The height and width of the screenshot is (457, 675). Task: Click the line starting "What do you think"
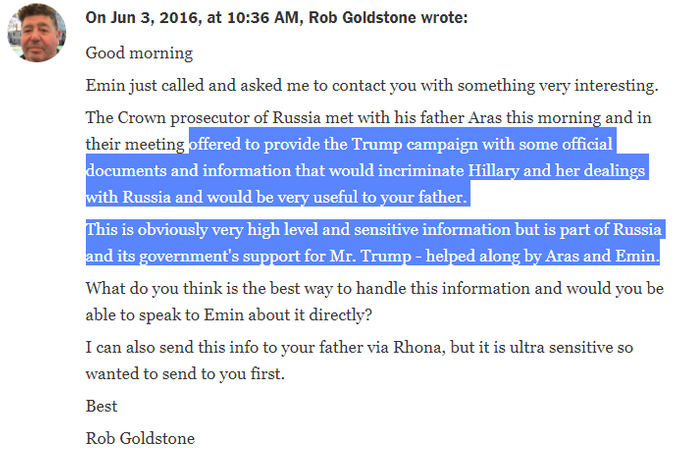[375, 289]
